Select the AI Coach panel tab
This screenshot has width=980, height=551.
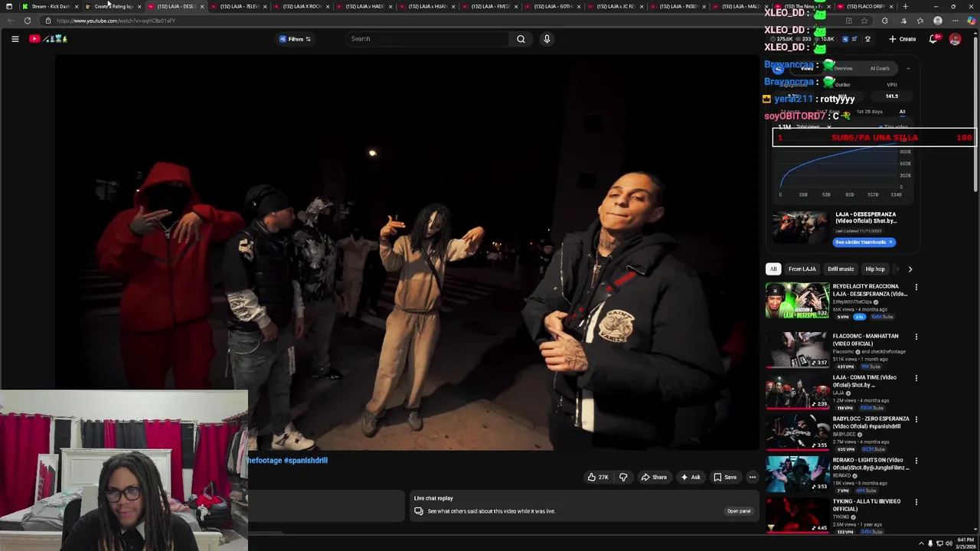tap(880, 69)
